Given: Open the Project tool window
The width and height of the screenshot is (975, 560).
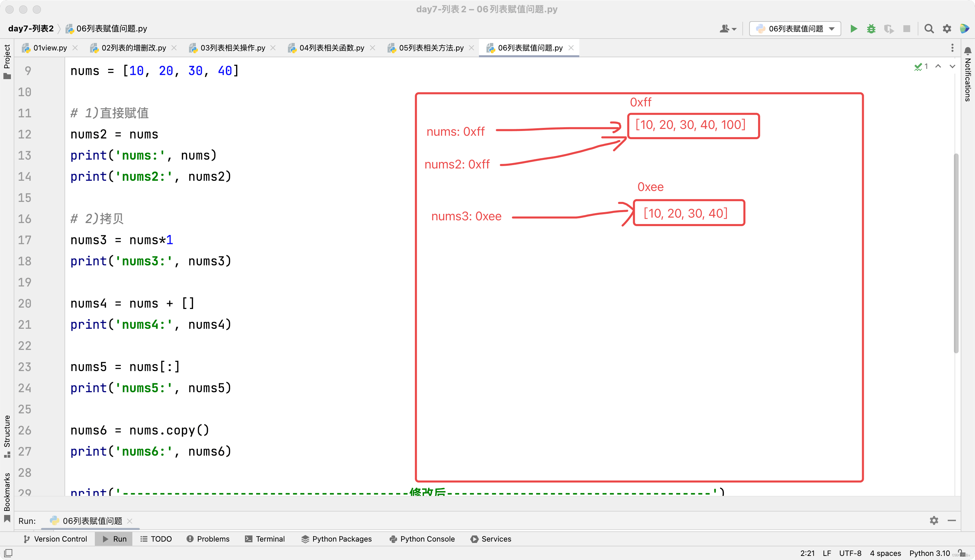Looking at the screenshot, I should pyautogui.click(x=7, y=61).
